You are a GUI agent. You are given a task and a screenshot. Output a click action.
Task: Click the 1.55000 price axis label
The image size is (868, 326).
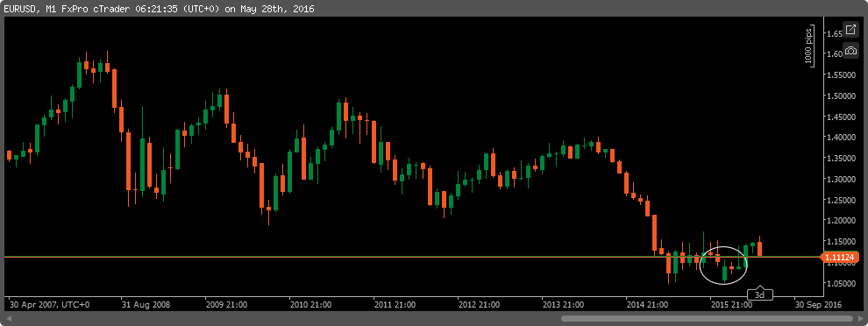tap(841, 74)
